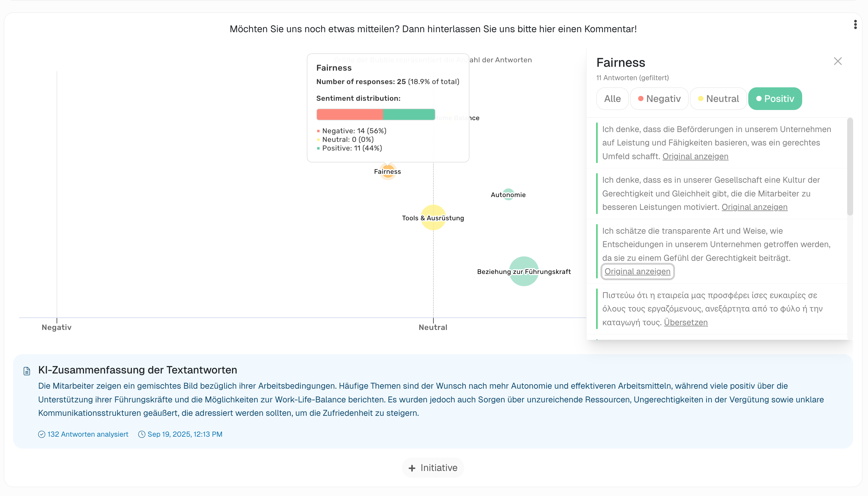This screenshot has height=496, width=868.
Task: Close the Fairness details panel
Action: [838, 61]
